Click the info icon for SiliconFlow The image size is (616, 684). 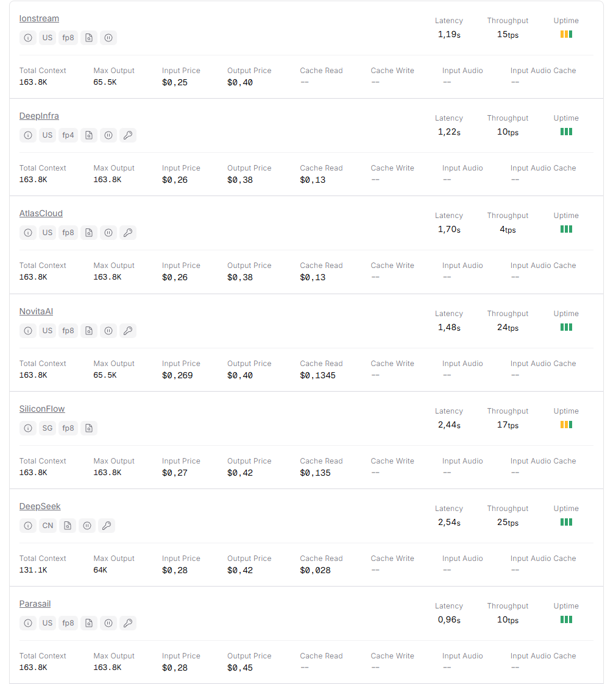pyautogui.click(x=28, y=428)
